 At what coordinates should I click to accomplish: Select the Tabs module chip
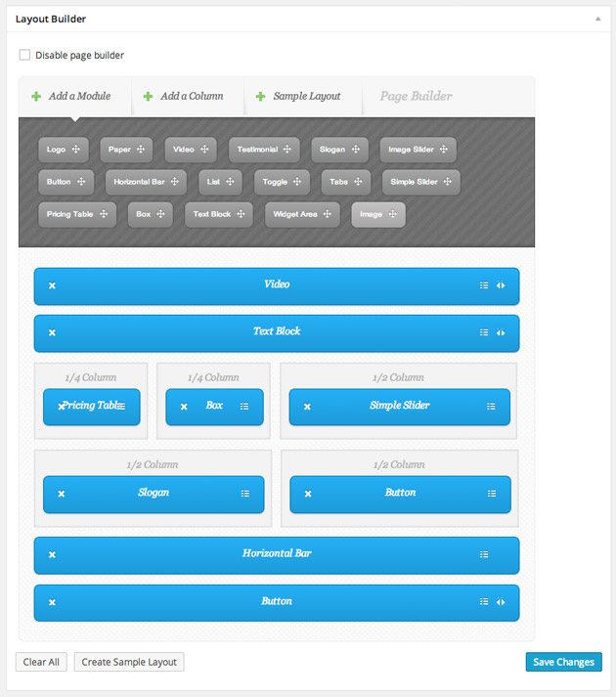click(x=346, y=182)
